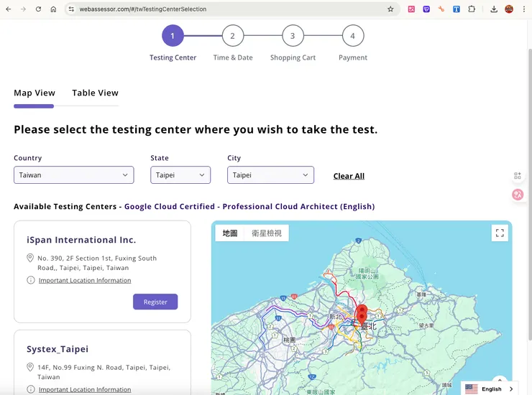Select the Map View tab

point(35,93)
